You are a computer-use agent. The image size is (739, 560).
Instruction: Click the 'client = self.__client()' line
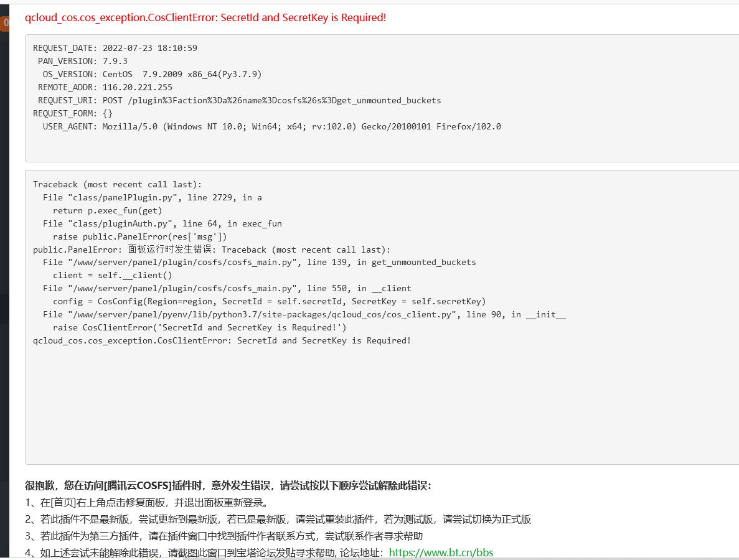point(112,276)
